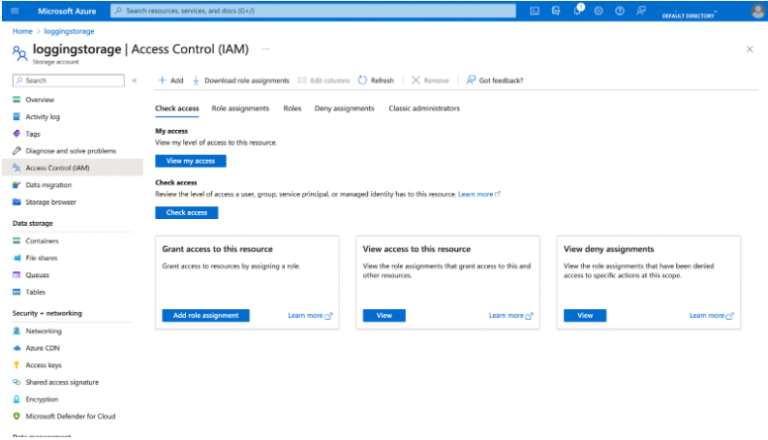Open Access keys in sidebar
This screenshot has width=768, height=440.
[43, 365]
